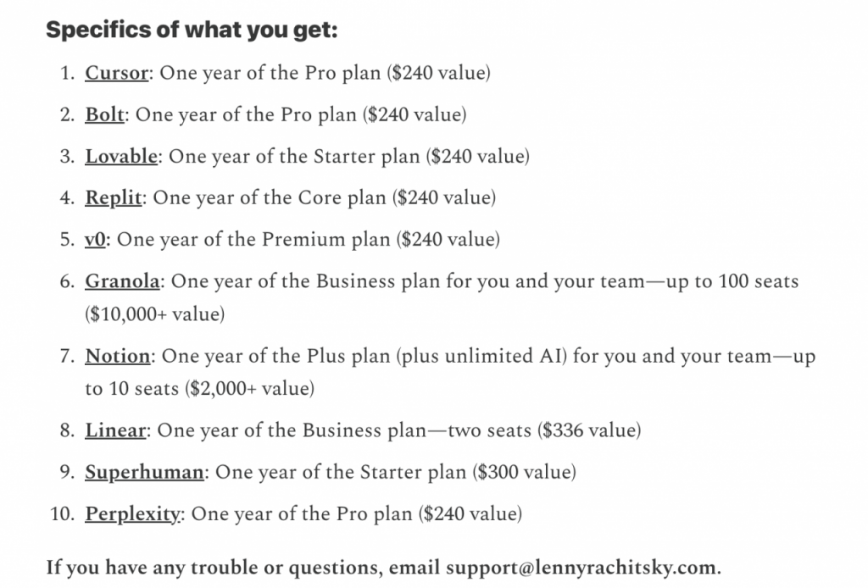Screen dimensions: 868x588
Task: Click the "$336 value" text
Action: 588,430
